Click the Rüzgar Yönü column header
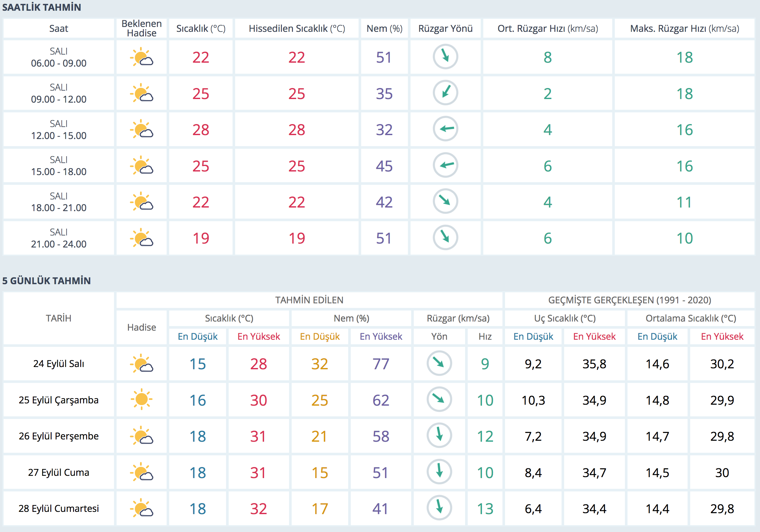This screenshot has width=760, height=532. [x=445, y=29]
